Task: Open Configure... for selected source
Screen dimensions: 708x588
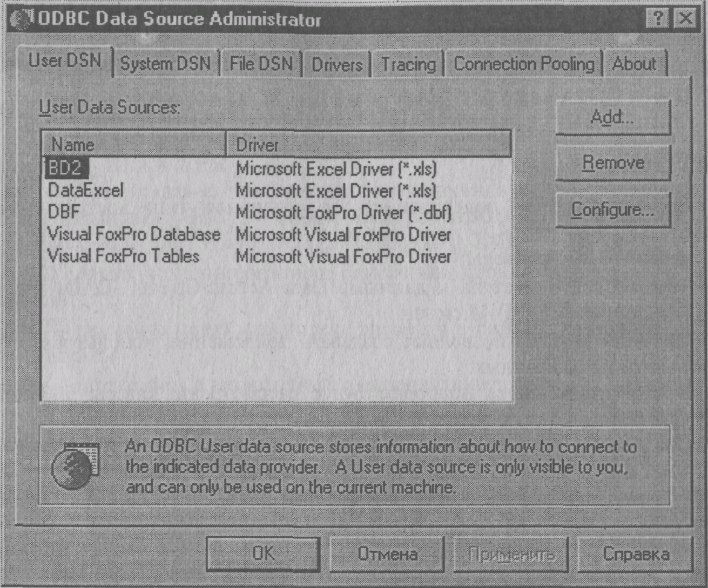Action: tap(613, 209)
